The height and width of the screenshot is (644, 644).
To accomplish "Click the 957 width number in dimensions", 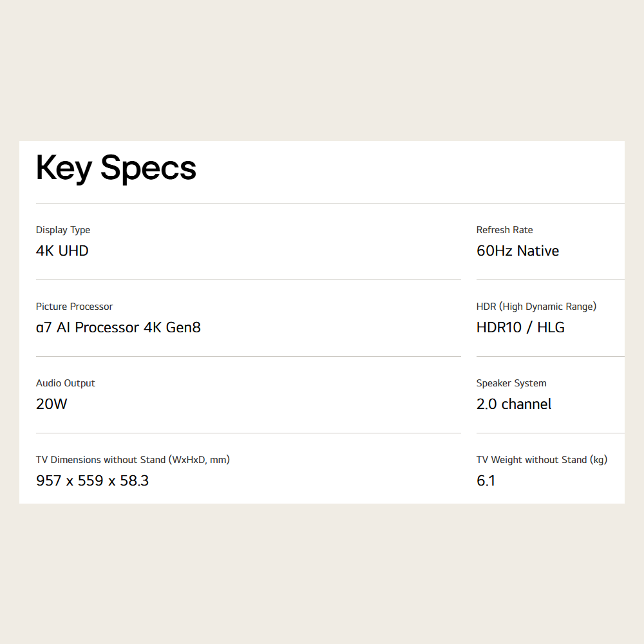I will click(49, 480).
